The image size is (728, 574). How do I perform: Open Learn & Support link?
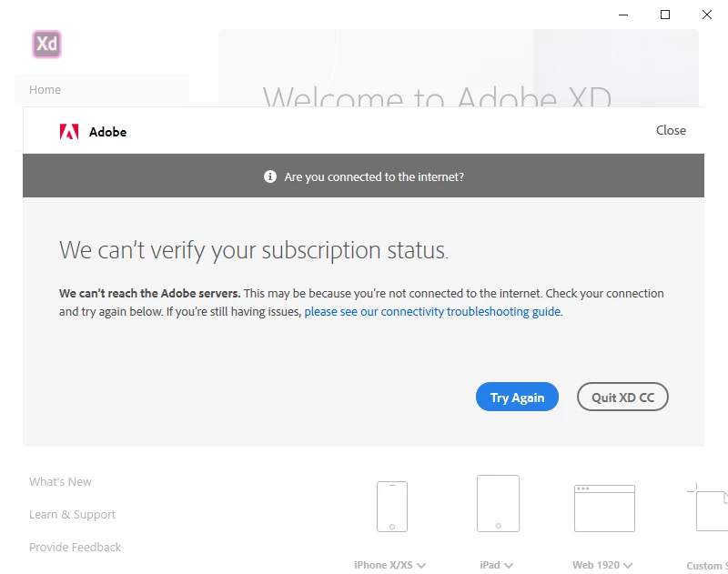[73, 514]
